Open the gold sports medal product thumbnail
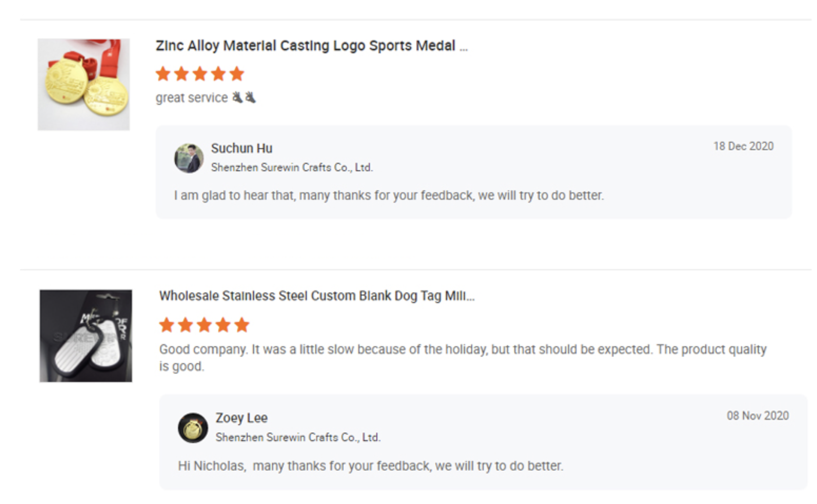The height and width of the screenshot is (504, 817). point(84,84)
